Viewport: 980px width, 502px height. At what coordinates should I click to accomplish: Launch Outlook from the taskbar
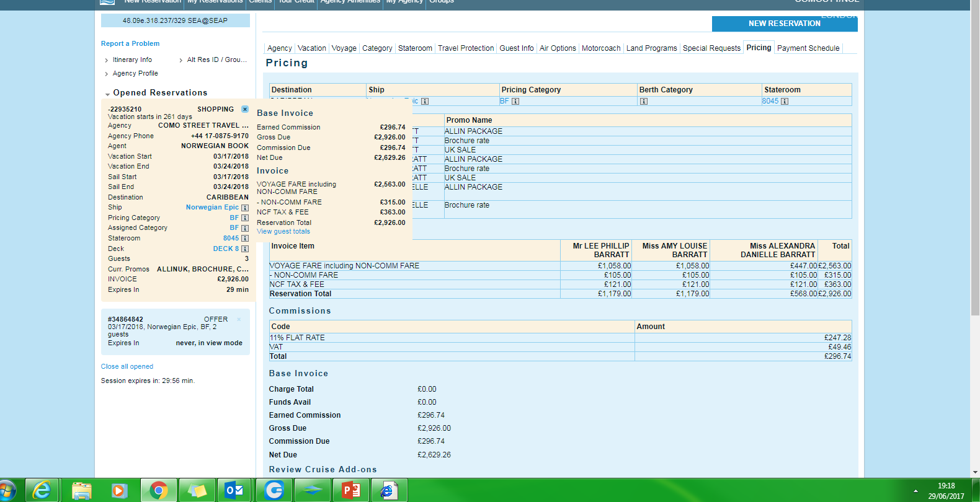click(234, 490)
